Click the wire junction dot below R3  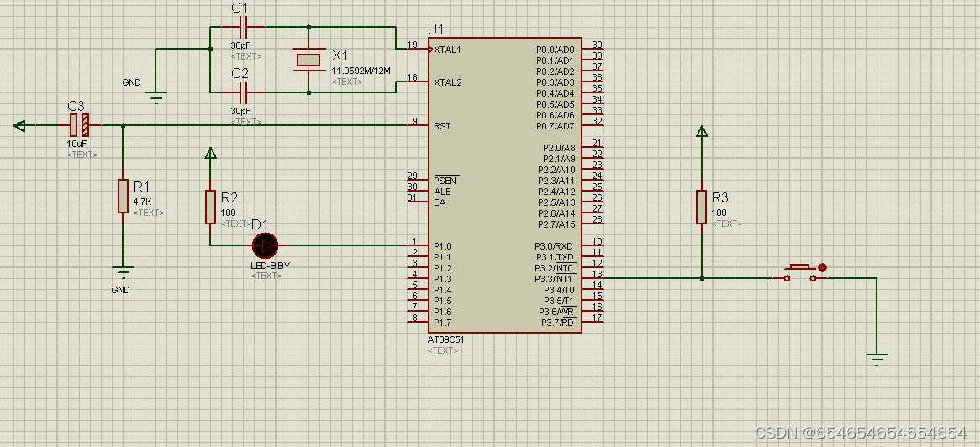[701, 278]
